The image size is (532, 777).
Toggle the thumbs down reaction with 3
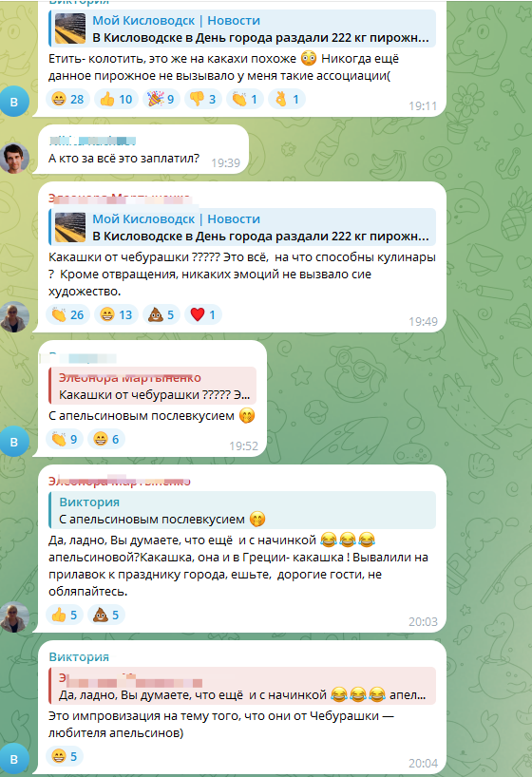click(202, 99)
